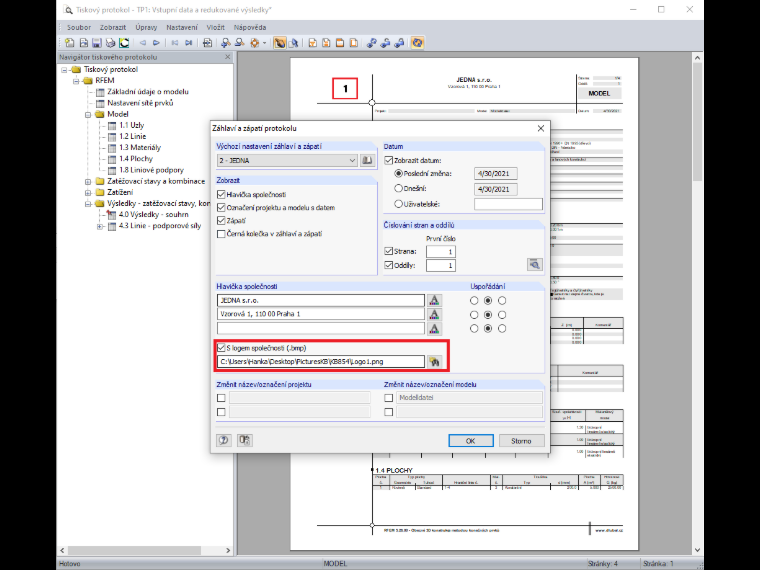The width and height of the screenshot is (760, 570).
Task: Collapse the RFEM tree node
Action: coord(76,81)
